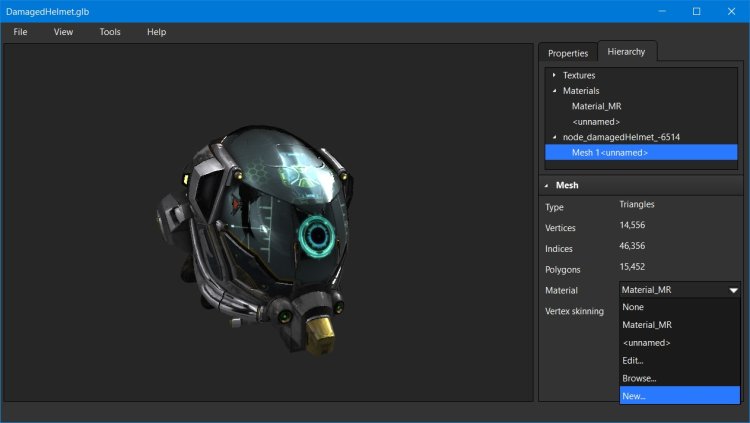
Task: Collapse the node_damagedHelmet_-6514 arrow
Action: click(x=554, y=137)
